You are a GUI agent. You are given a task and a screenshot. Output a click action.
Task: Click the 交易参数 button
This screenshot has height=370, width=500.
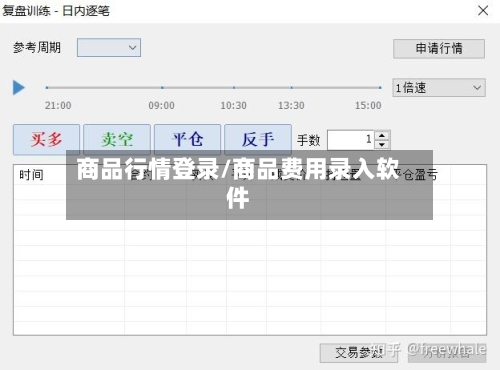[x=359, y=353]
